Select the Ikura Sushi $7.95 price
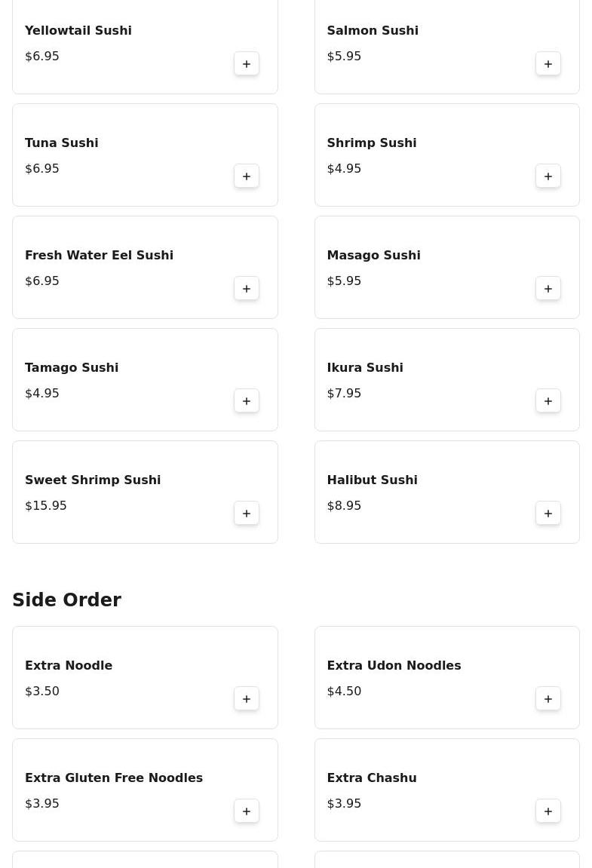This screenshot has width=592, height=868. click(344, 393)
